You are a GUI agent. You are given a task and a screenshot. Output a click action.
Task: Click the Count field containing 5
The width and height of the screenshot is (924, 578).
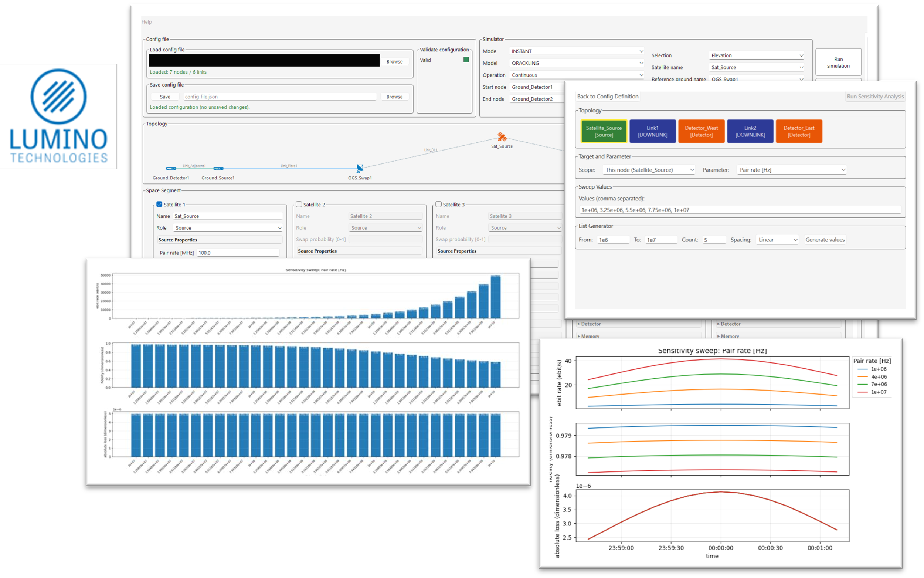[714, 240]
